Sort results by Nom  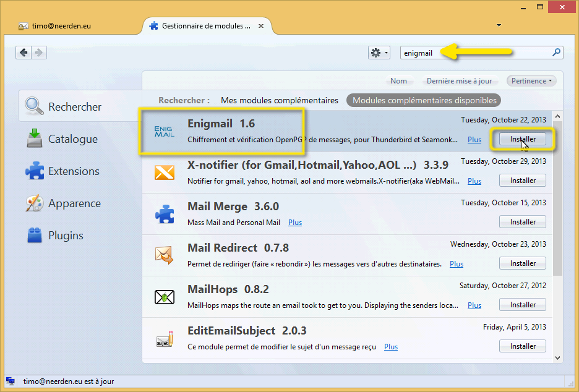point(399,80)
